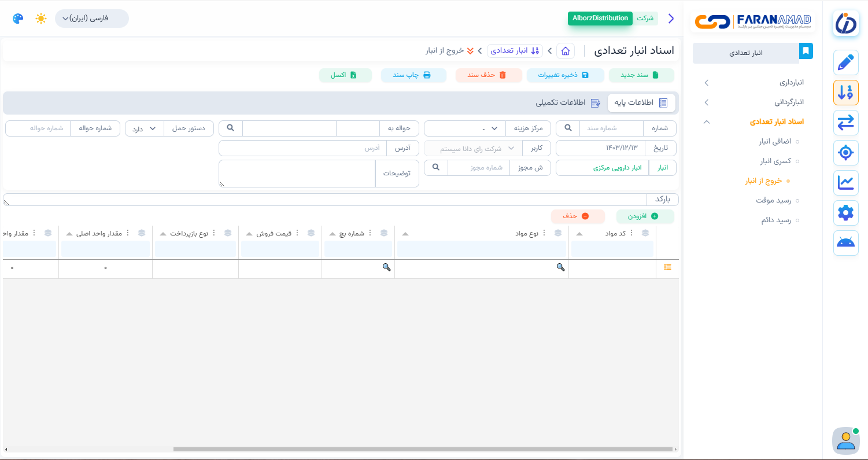868x460 pixels.
Task: Click the filter box under کد مواد
Action: click(x=612, y=249)
